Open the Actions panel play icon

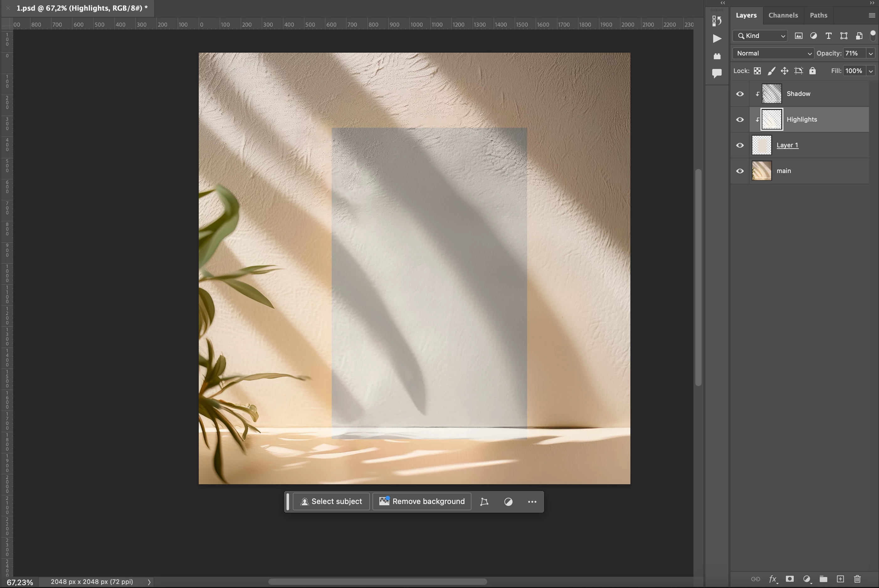coord(717,38)
